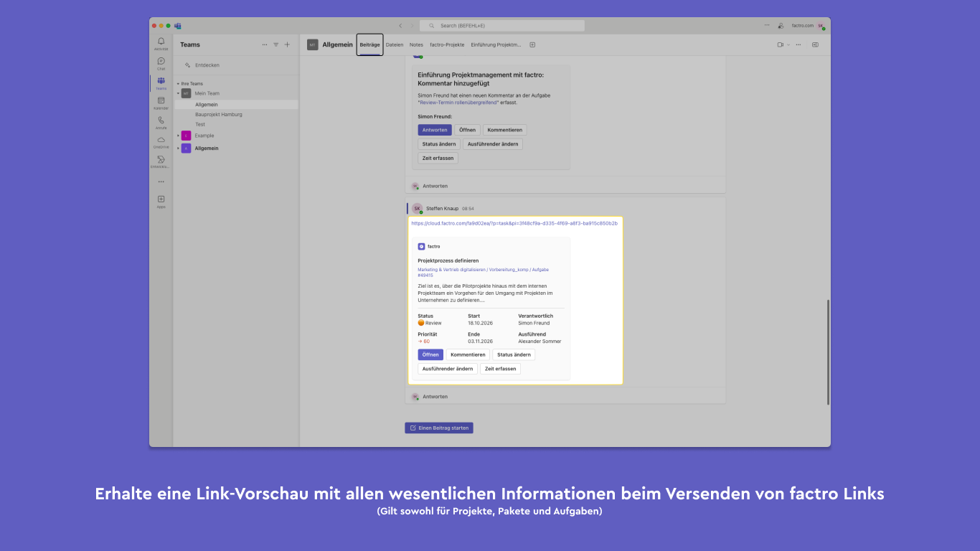Image resolution: width=980 pixels, height=551 pixels.
Task: Open the Review-Termin rollenübergreifend link
Action: 458,103
